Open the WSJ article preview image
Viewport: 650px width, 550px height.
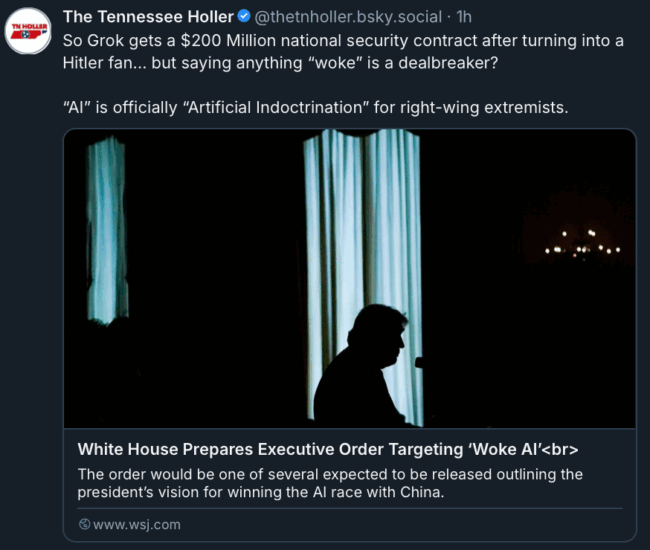[x=349, y=278]
